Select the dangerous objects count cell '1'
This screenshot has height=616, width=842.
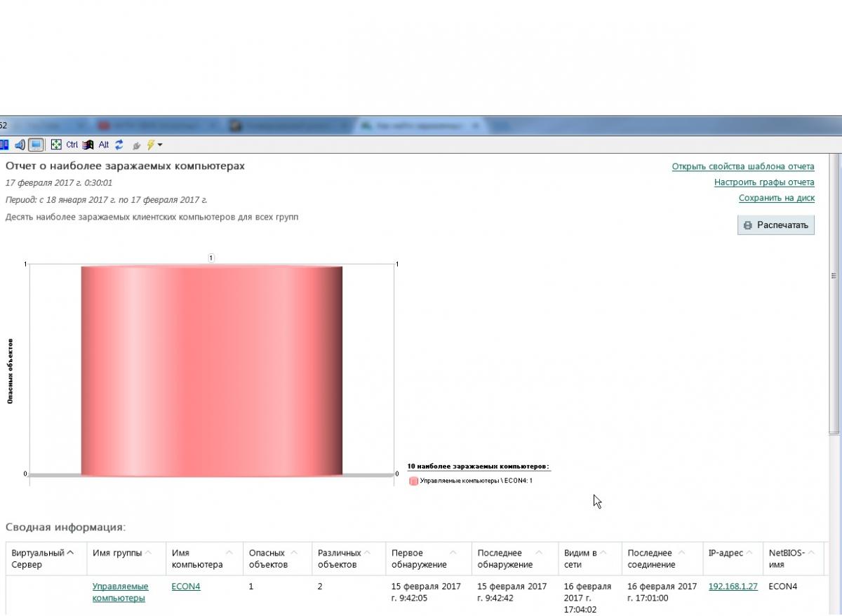point(251,587)
